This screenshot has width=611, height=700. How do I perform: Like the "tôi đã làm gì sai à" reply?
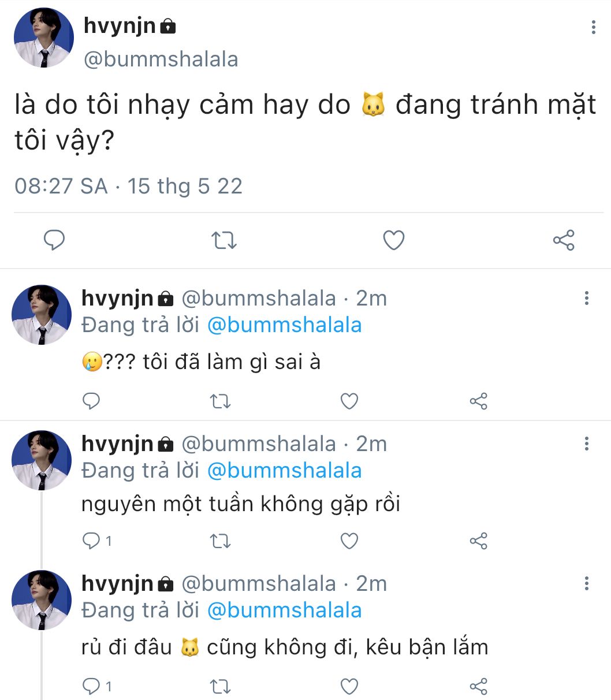pos(349,401)
